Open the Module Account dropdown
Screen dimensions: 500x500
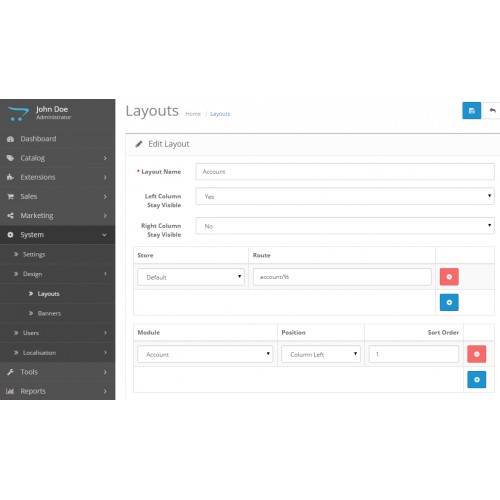(205, 354)
